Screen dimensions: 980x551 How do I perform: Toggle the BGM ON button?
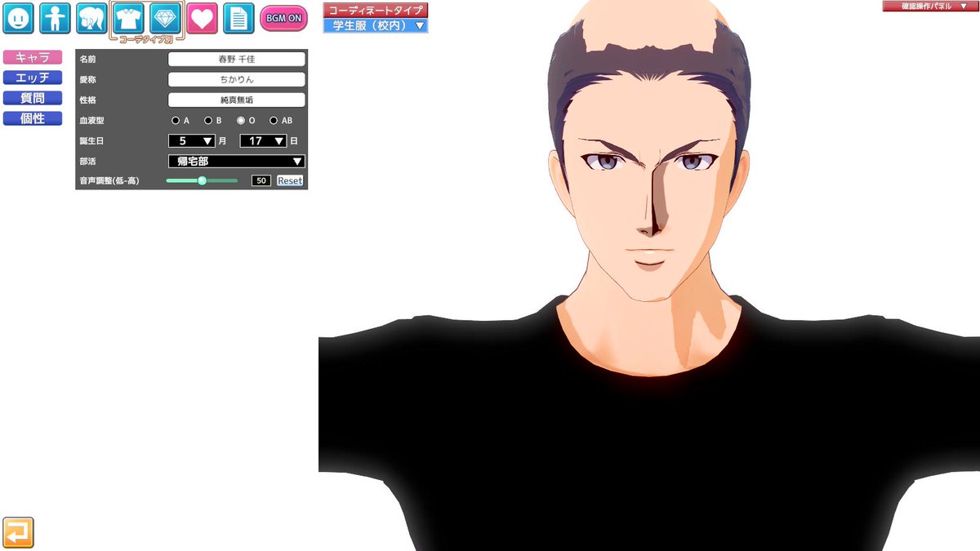pos(283,18)
